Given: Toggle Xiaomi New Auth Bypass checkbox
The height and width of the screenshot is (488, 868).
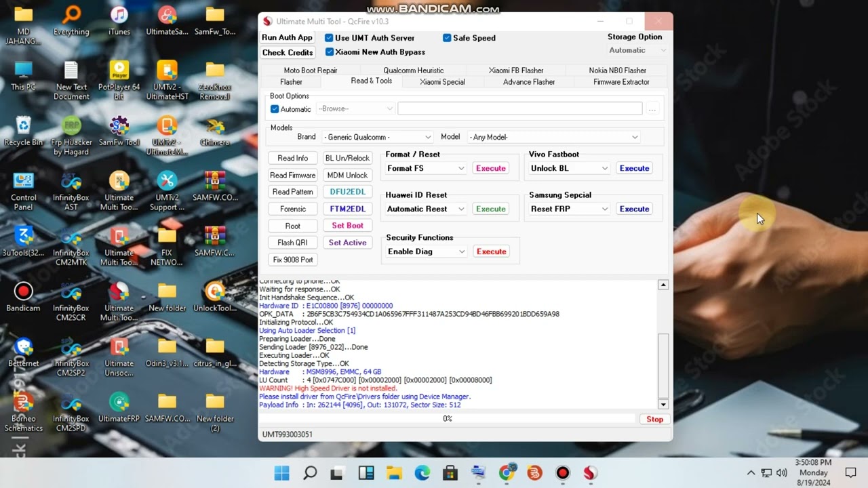Looking at the screenshot, I should coord(329,52).
